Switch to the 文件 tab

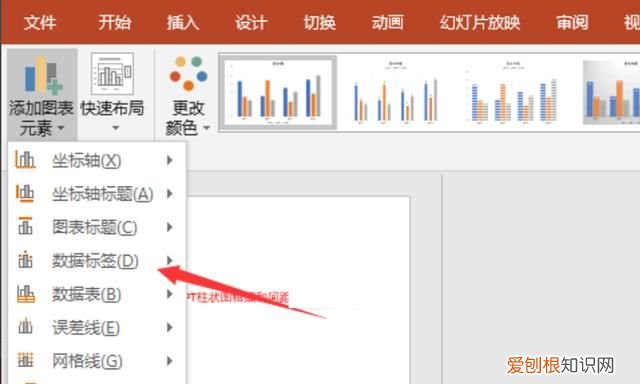[x=40, y=22]
